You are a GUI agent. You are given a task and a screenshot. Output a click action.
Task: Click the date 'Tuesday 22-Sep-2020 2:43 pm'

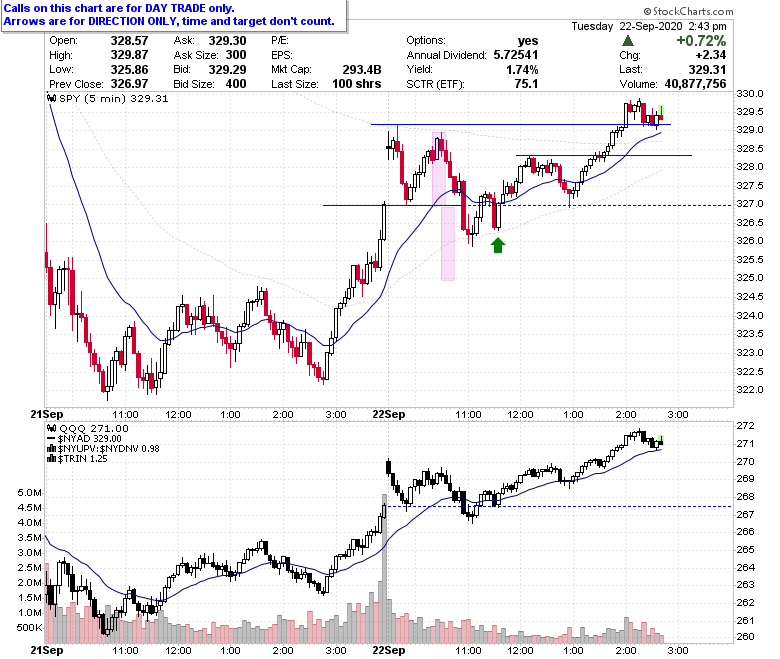(649, 26)
